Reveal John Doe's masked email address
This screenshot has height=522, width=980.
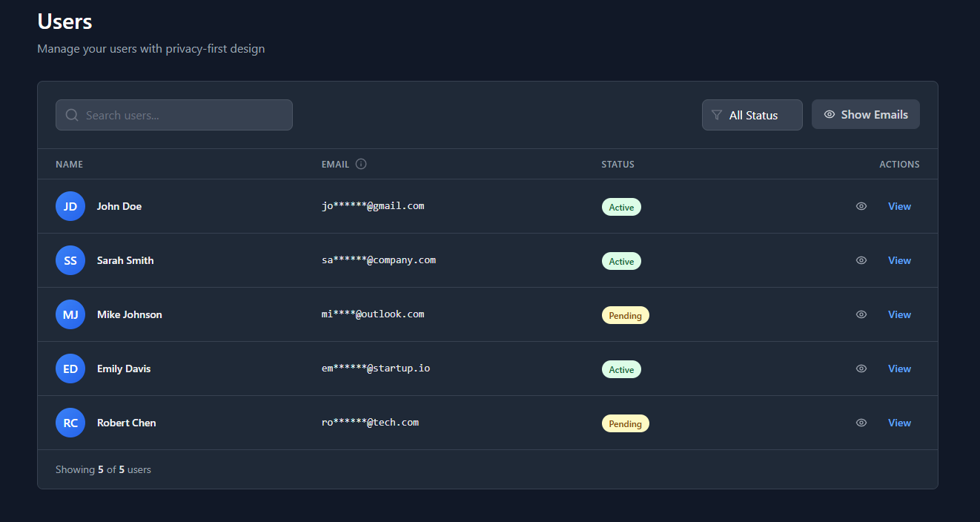[861, 206]
